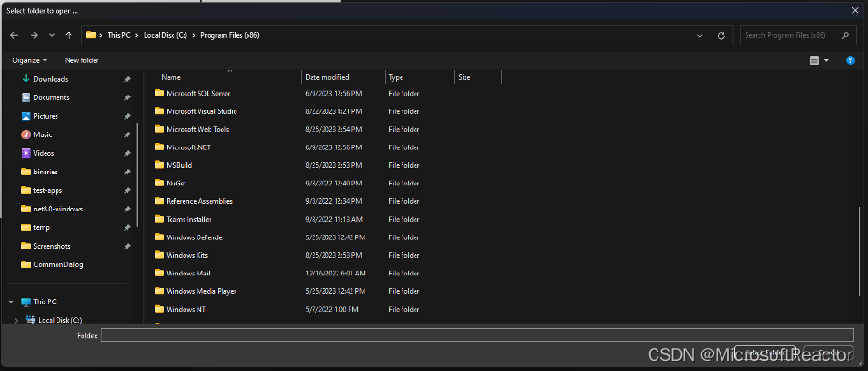Open recent locations dropdown chevron
Viewport: 868px width, 371px height.
(52, 35)
